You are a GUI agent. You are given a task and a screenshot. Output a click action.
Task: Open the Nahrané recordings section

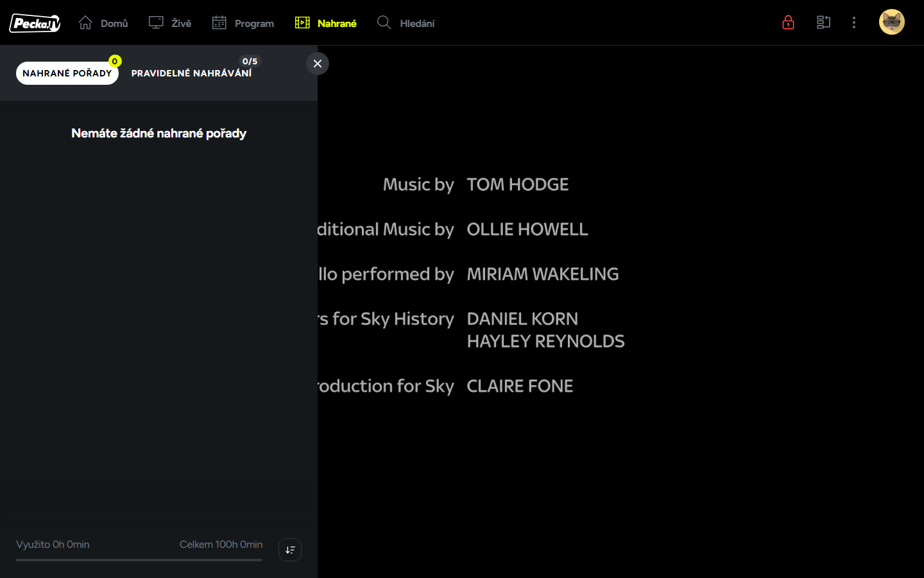[x=325, y=23]
